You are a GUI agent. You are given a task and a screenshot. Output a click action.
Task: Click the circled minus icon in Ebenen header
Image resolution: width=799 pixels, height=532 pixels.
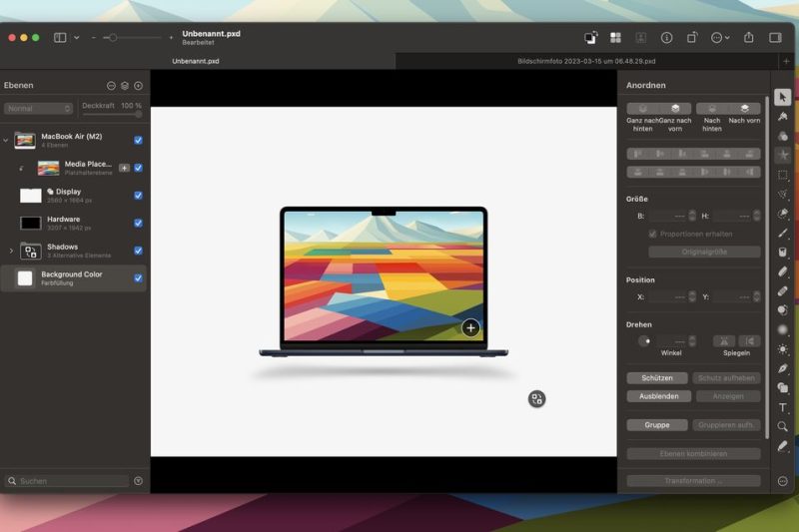(x=111, y=86)
